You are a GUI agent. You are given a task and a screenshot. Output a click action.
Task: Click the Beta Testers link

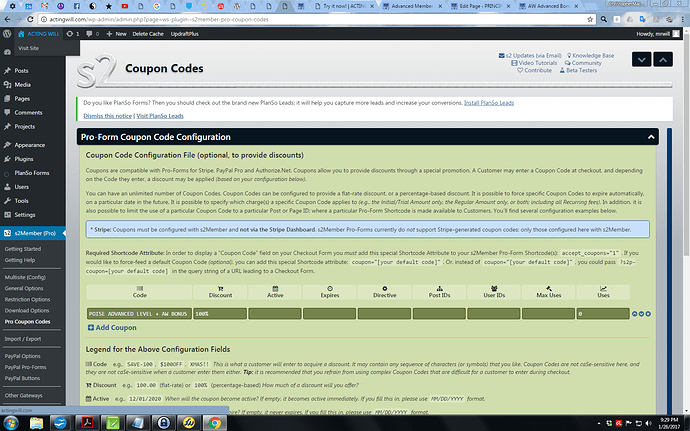tap(578, 70)
